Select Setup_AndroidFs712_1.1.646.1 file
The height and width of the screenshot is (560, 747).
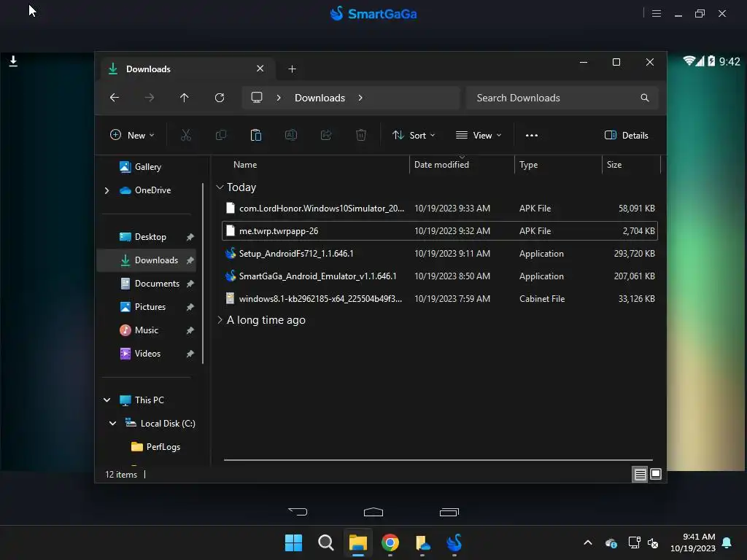pos(440,253)
